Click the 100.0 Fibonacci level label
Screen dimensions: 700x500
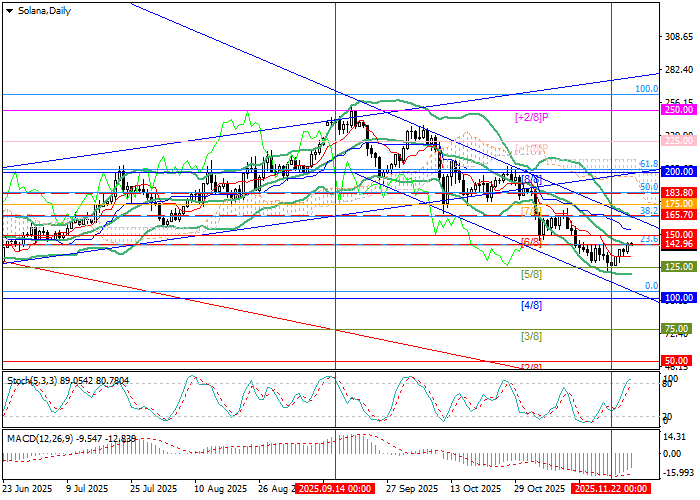[x=646, y=89]
